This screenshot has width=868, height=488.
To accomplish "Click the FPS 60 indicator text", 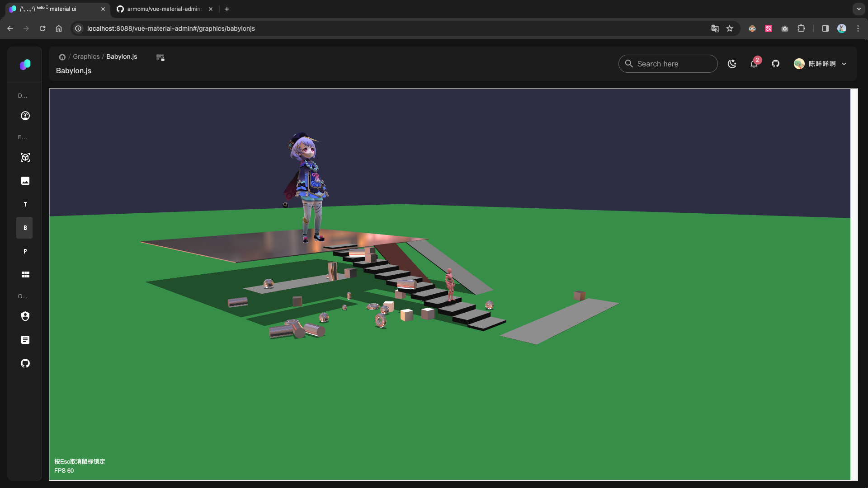I will pos(64,471).
